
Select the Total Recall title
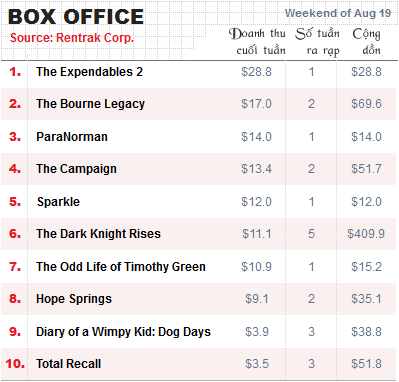[x=68, y=364]
